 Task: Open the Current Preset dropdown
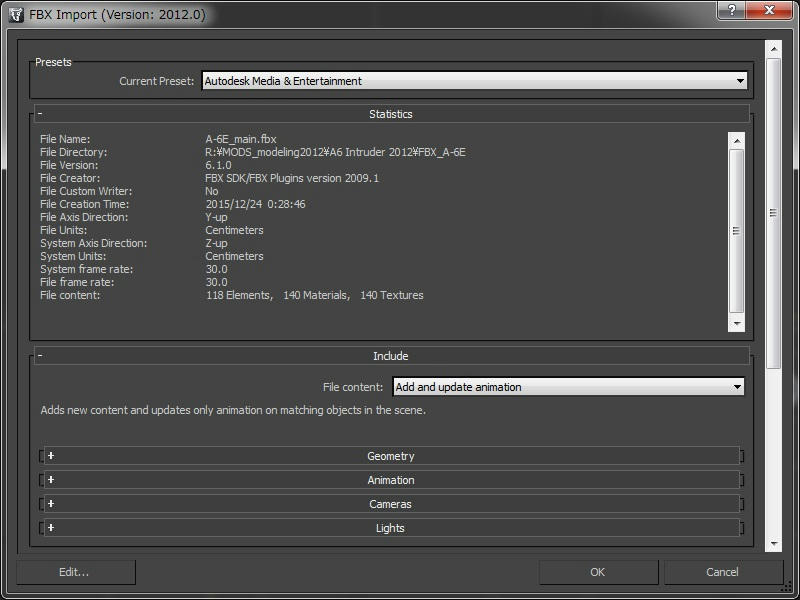click(474, 81)
